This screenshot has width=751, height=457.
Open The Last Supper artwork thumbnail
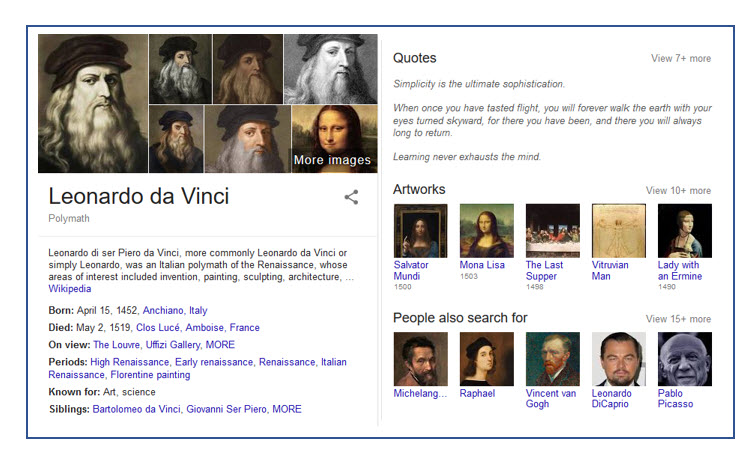coord(552,230)
